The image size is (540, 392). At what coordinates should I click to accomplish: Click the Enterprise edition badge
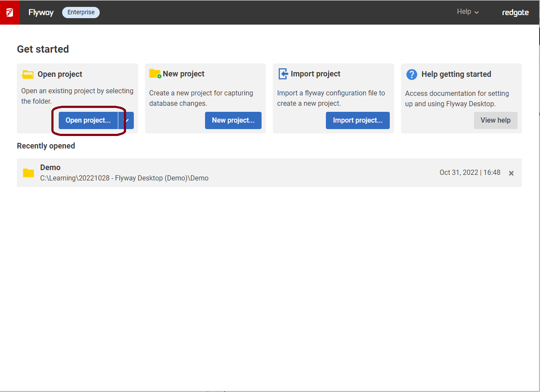click(x=81, y=13)
